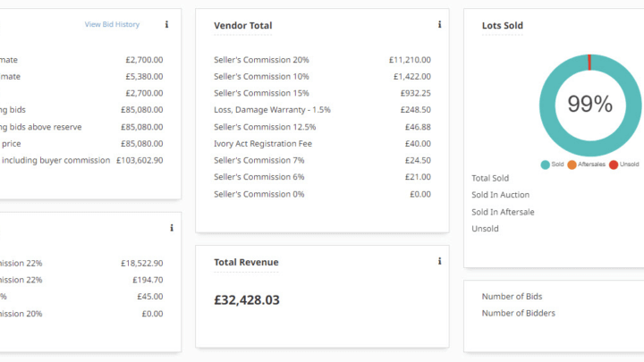Click the info icon on Total Revenue card
644x362 pixels.
coord(439,262)
